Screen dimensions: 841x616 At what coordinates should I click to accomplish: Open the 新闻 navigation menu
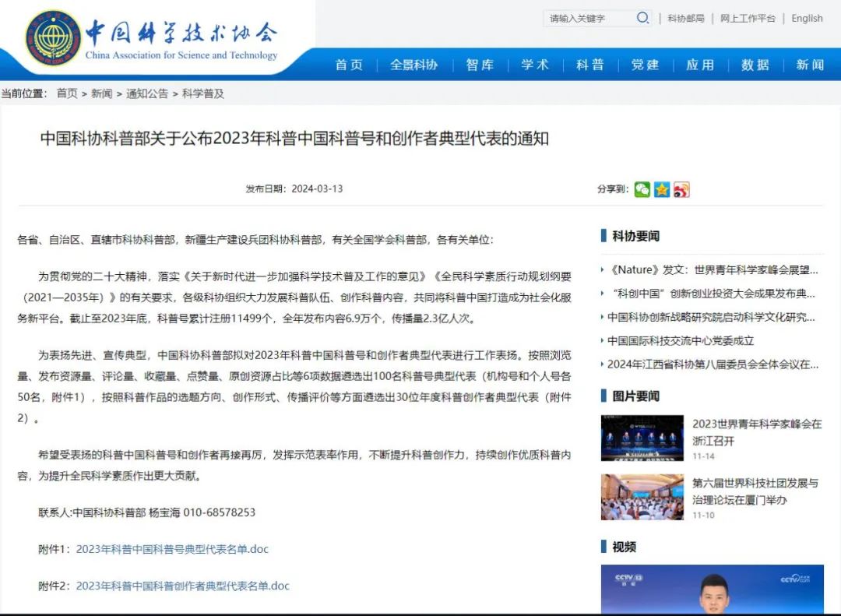810,65
